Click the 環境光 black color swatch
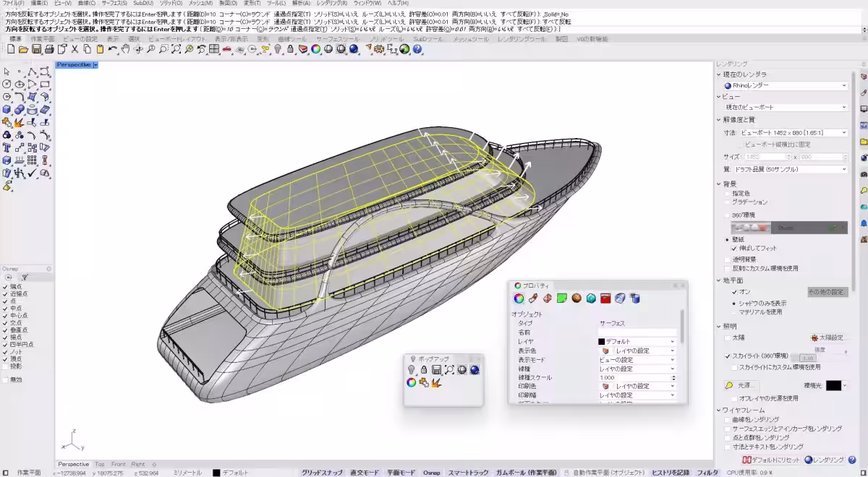The image size is (868, 477). (x=833, y=386)
